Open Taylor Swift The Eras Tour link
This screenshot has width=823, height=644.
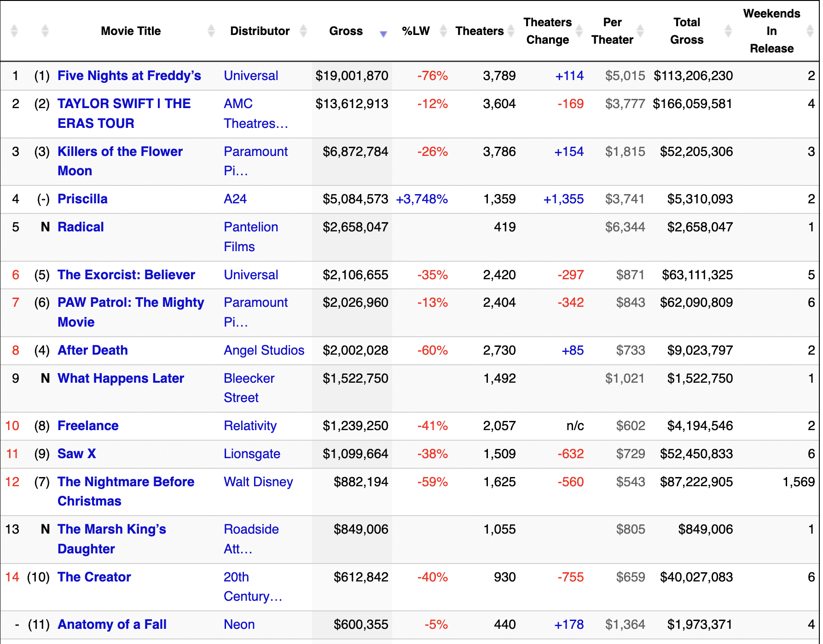[124, 113]
